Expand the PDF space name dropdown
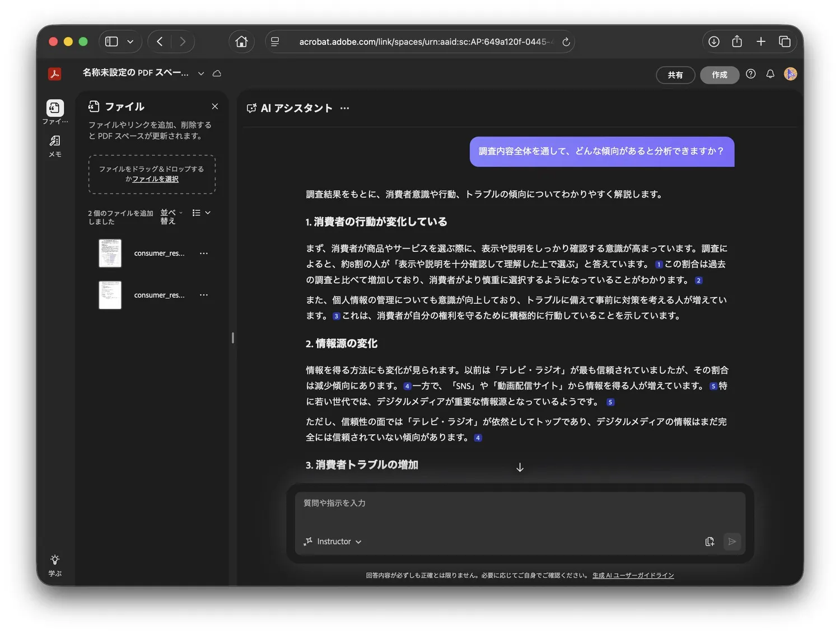The image size is (840, 634). pyautogui.click(x=201, y=73)
